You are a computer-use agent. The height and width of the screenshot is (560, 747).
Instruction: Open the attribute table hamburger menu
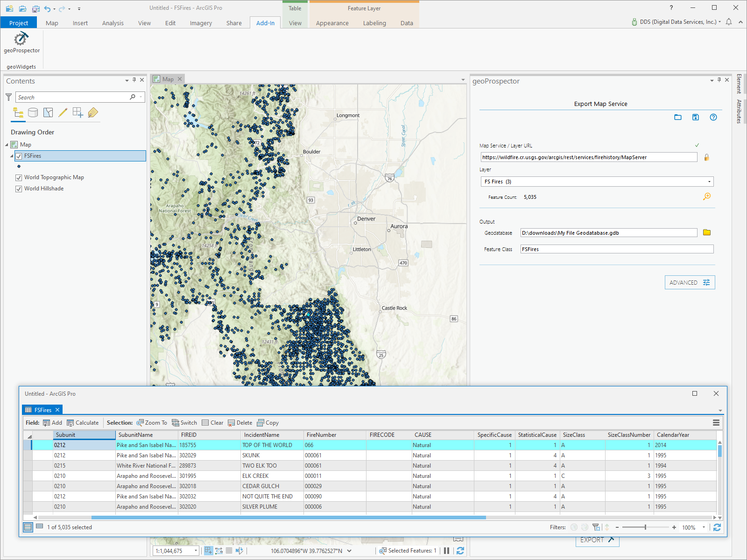[x=716, y=423]
